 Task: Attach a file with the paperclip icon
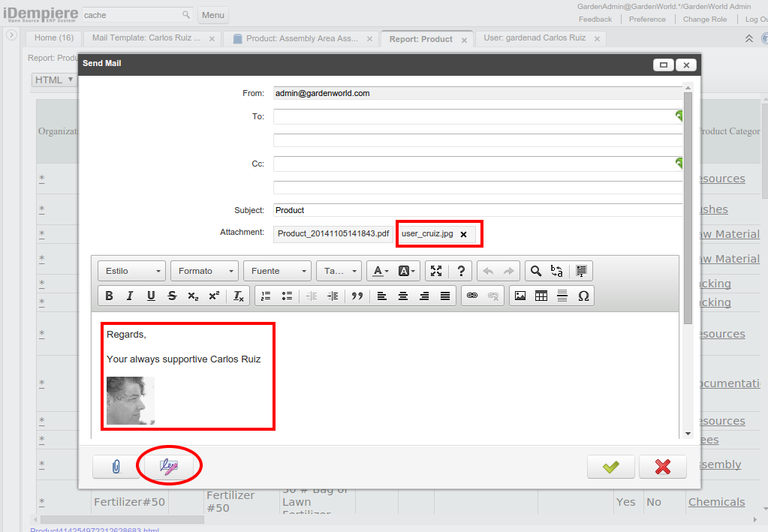[x=116, y=465]
